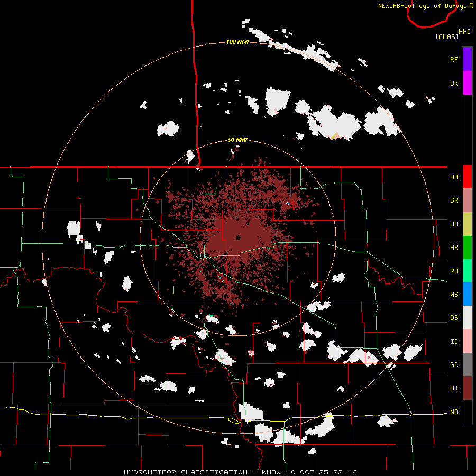The image size is (476, 476).
Task: Click the [CLAS] label
Action: click(x=447, y=36)
